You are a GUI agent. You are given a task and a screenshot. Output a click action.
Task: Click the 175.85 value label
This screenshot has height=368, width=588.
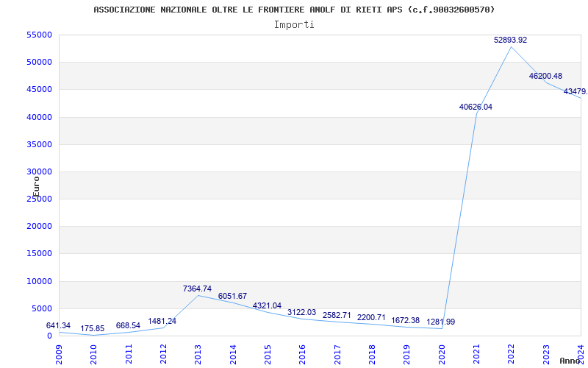tap(93, 329)
